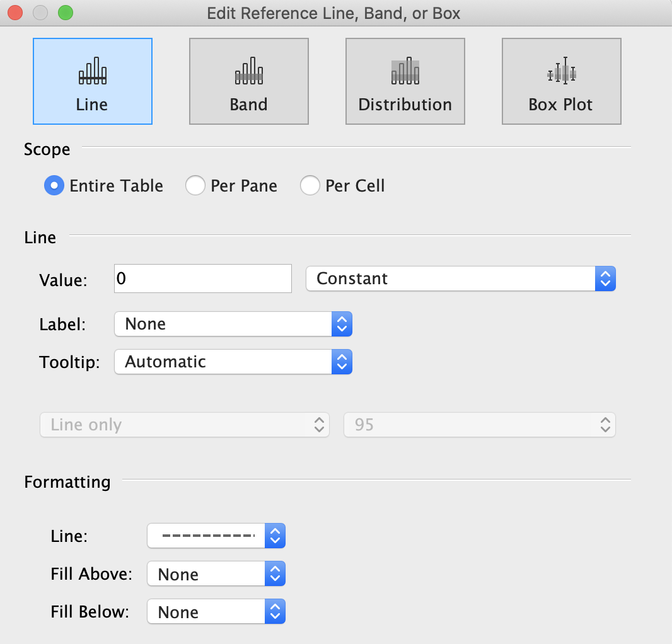
Task: Open the Tooltip dropdown set to Automatic
Action: pyautogui.click(x=233, y=362)
